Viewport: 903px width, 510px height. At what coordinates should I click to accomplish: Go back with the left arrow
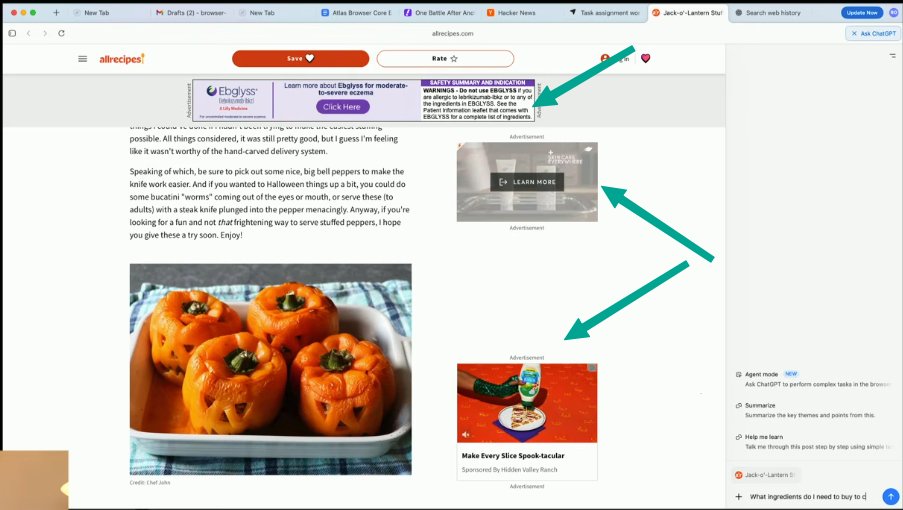tap(28, 33)
